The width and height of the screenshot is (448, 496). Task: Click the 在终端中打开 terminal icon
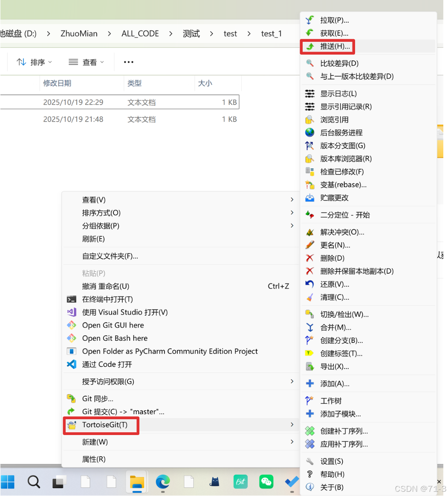coord(72,299)
